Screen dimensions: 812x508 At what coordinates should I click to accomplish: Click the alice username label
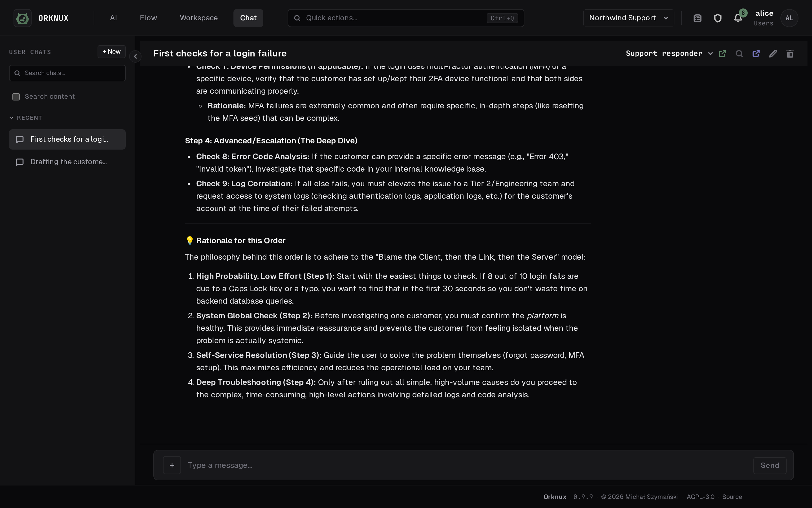(764, 14)
